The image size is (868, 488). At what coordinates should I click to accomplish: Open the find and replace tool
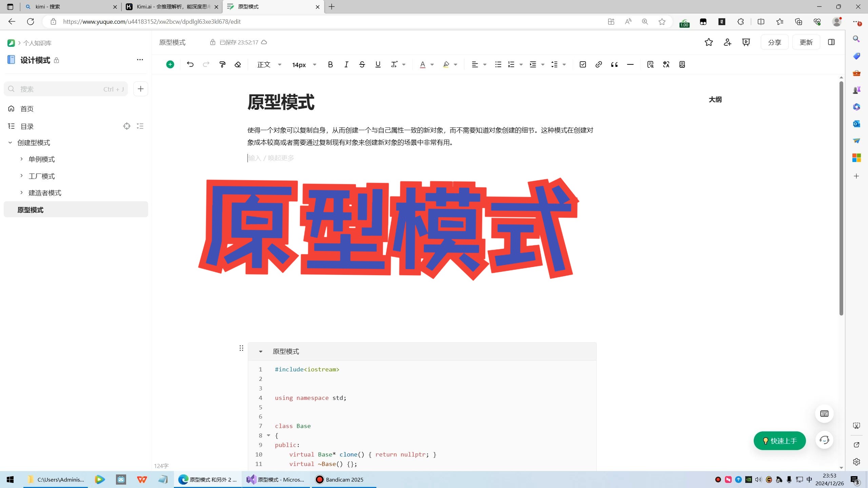[650, 64]
